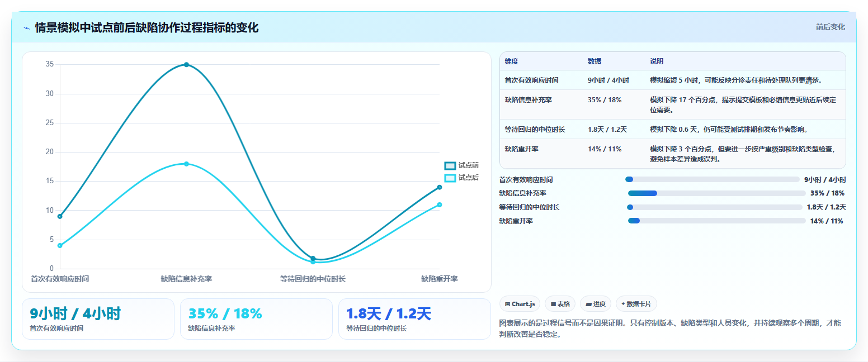Click the chart title heading
Viewport: 868px width, 362px height.
coord(147,28)
